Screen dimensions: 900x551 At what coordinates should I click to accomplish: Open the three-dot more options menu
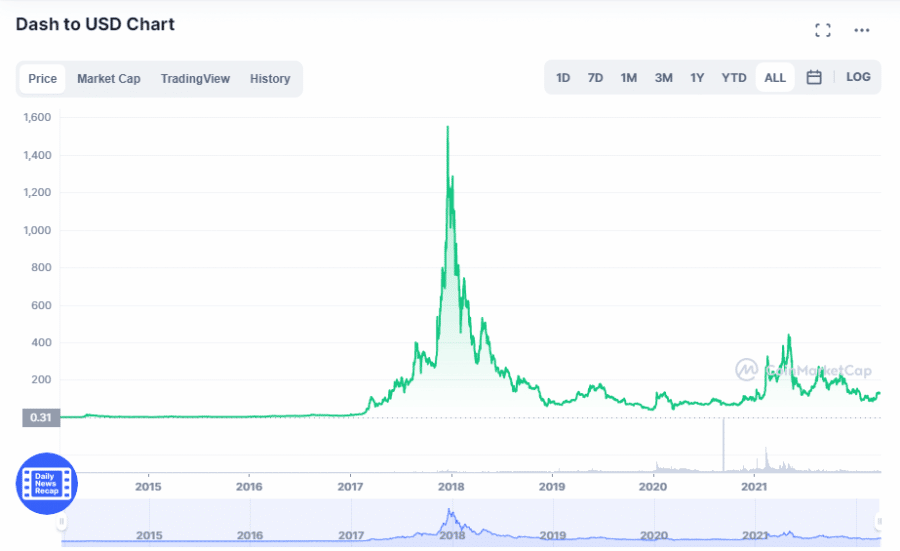point(862,30)
